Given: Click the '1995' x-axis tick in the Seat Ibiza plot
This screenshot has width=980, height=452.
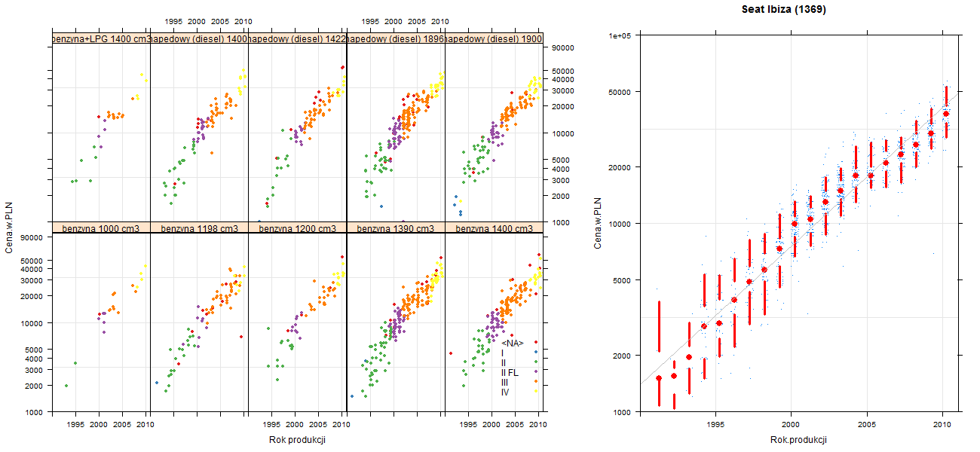Looking at the screenshot, I should [x=715, y=425].
